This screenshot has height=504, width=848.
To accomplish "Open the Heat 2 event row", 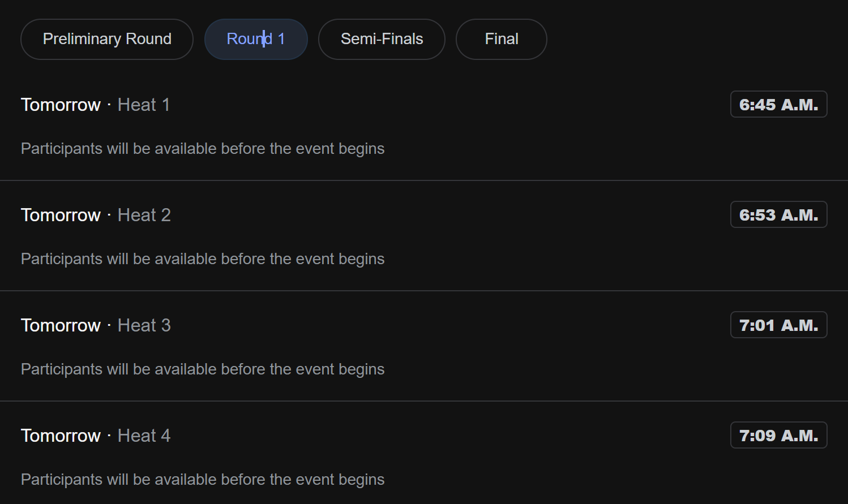I will (x=144, y=215).
